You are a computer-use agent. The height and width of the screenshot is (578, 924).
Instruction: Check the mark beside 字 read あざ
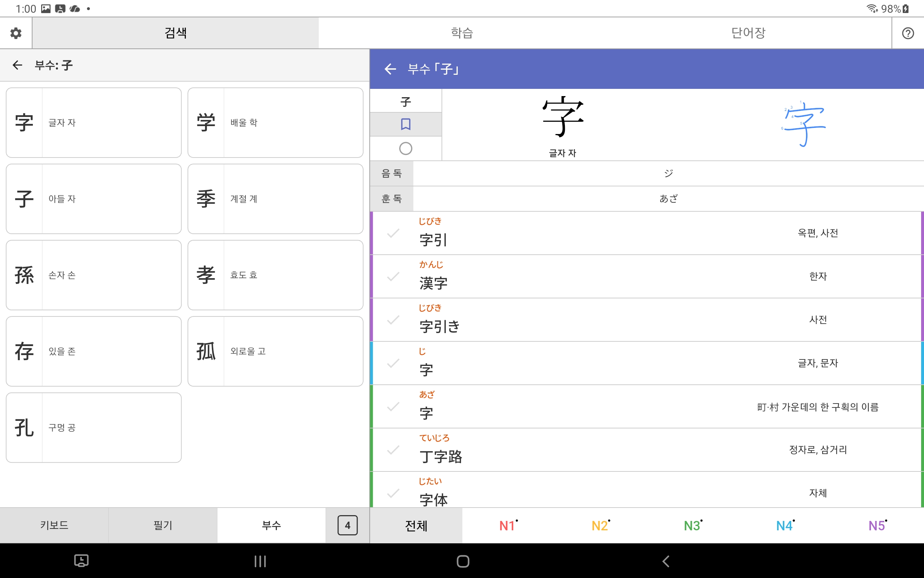pos(393,406)
